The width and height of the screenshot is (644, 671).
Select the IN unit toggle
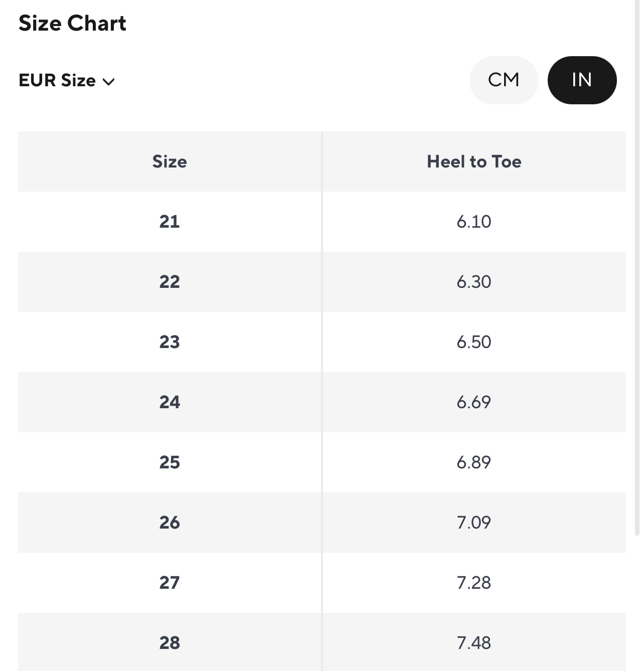pos(582,80)
